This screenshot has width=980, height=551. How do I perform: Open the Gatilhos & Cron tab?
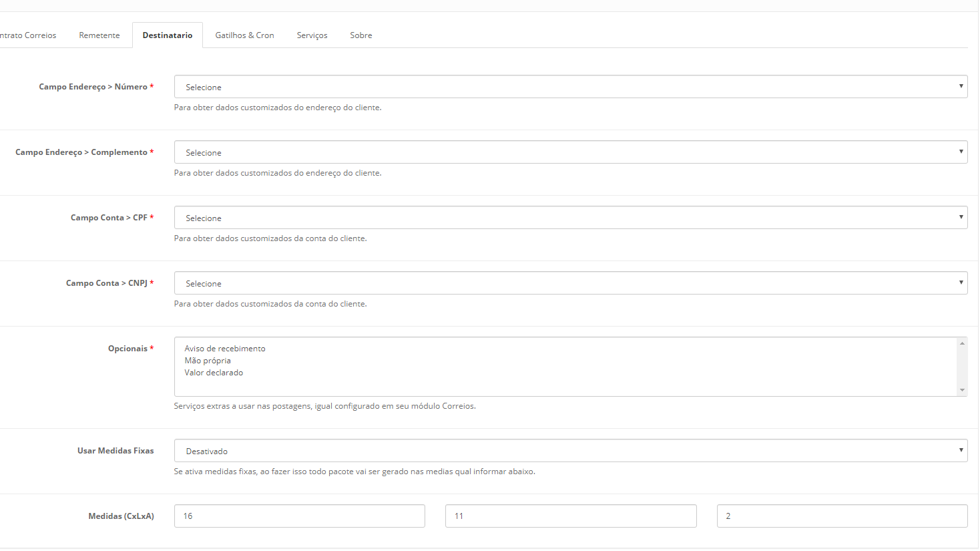(x=244, y=35)
